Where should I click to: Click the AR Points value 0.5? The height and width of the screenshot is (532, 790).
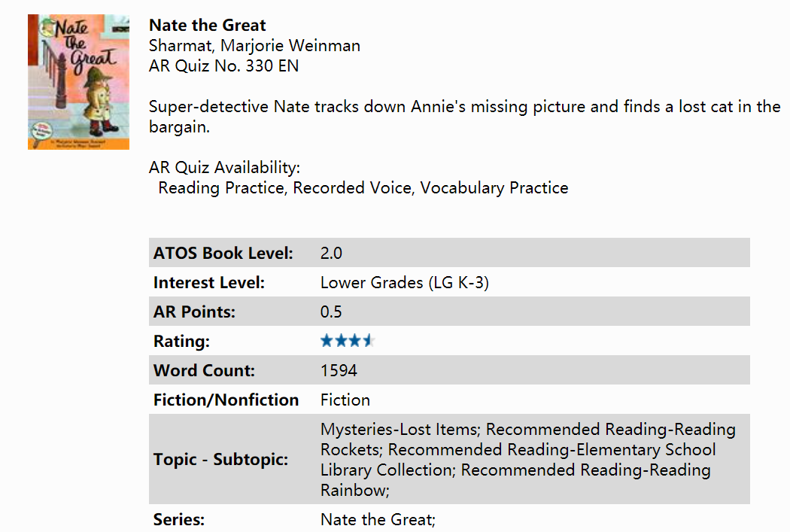point(331,312)
